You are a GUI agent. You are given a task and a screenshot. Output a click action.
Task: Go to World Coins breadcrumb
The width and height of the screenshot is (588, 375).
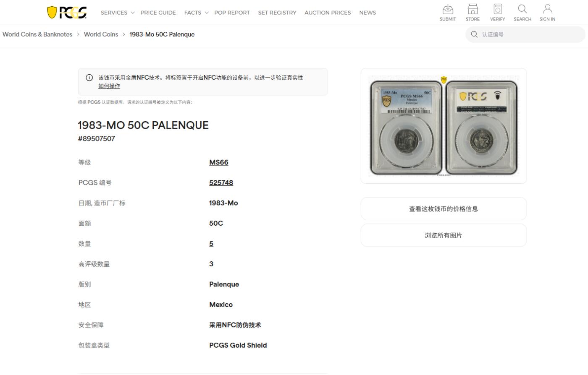101,34
